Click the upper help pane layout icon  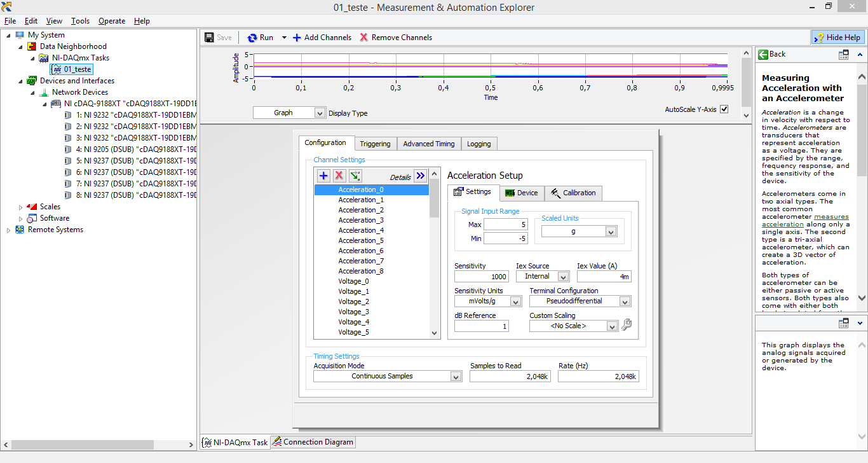[x=844, y=55]
